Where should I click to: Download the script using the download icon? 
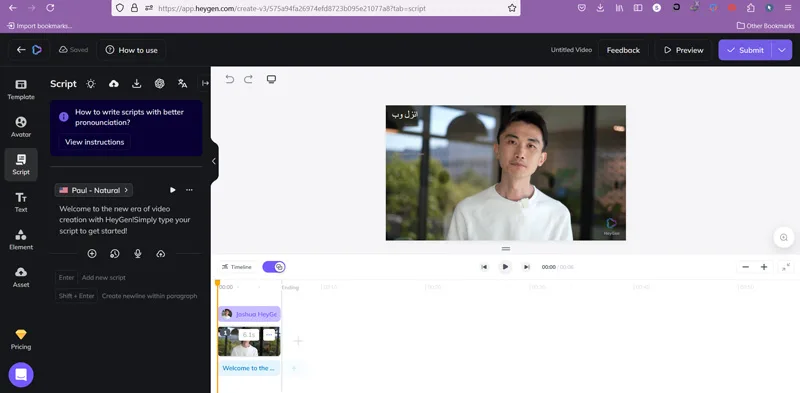[137, 84]
